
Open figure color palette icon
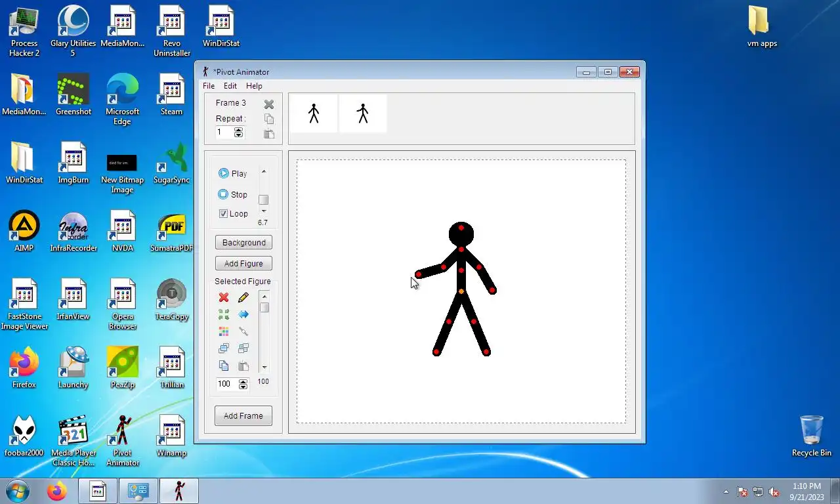pos(224,331)
